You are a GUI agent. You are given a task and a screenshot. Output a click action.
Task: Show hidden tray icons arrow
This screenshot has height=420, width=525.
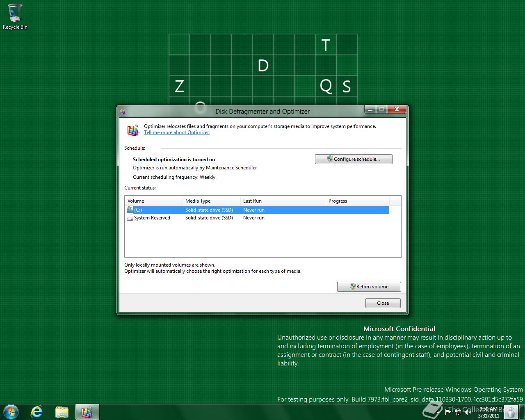pos(438,412)
